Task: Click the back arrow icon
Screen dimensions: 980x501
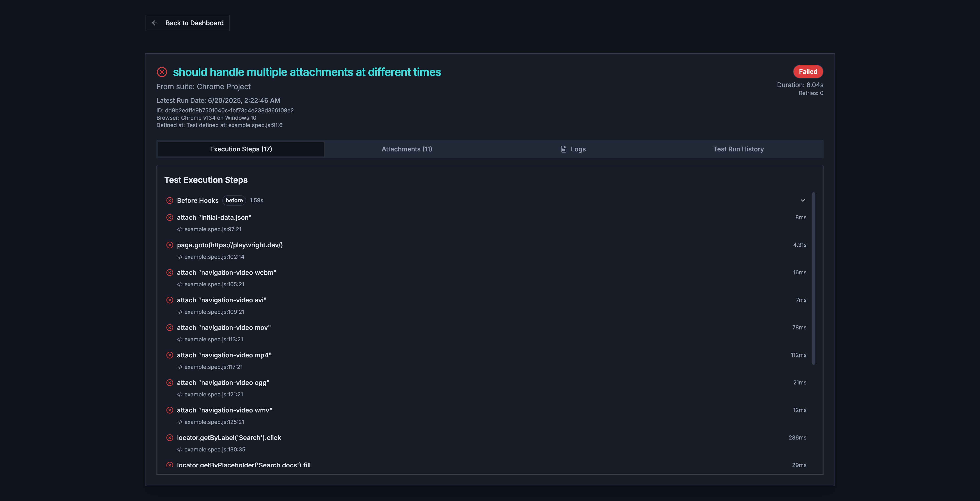Action: (154, 23)
